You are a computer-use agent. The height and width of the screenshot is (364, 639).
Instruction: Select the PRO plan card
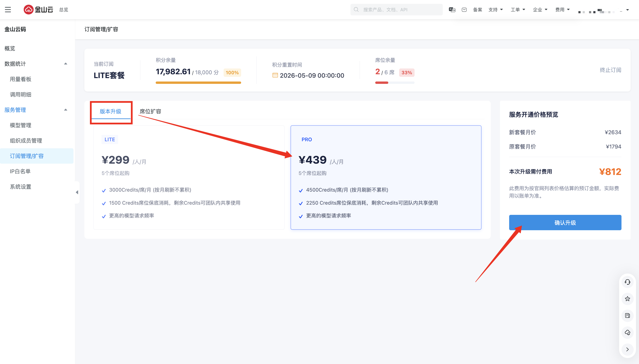click(385, 177)
